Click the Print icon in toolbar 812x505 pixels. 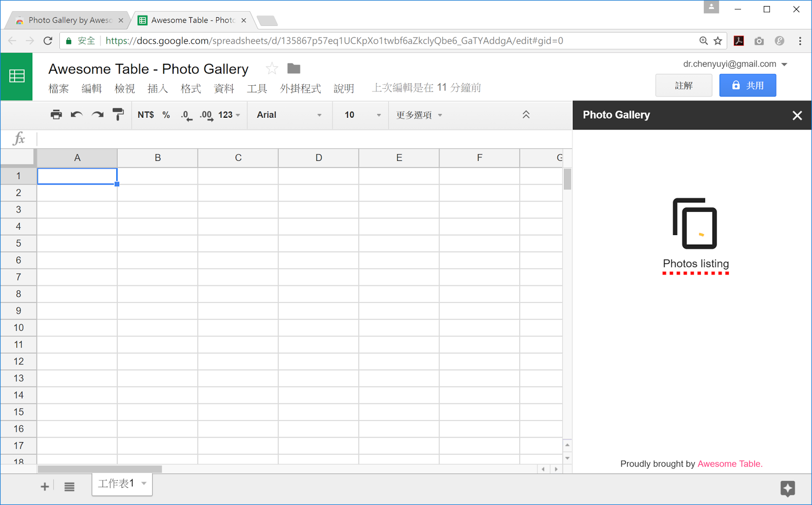point(56,115)
